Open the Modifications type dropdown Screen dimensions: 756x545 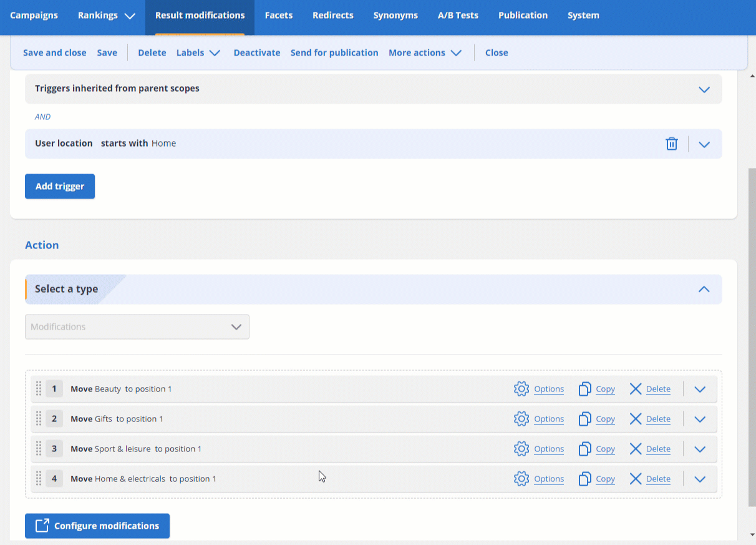click(137, 327)
